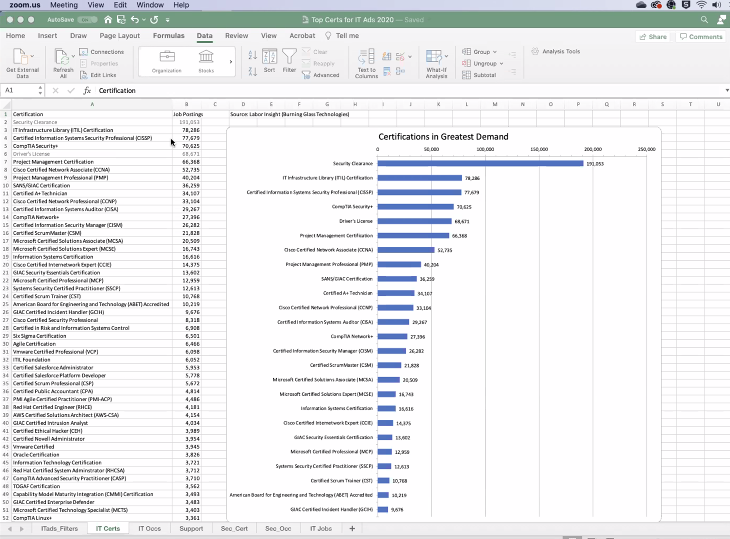Click Get External Data icon
This screenshot has width=730, height=539.
click(20, 57)
